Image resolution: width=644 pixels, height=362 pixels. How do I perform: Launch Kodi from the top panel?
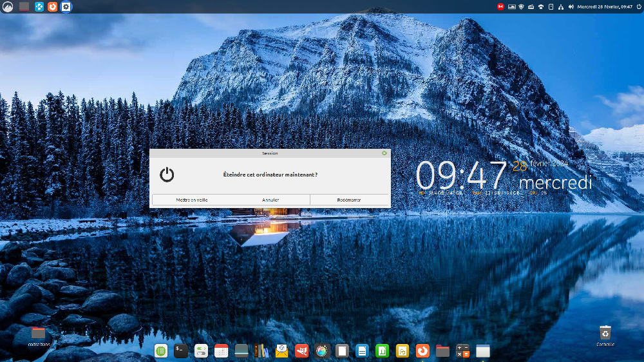tap(39, 6)
